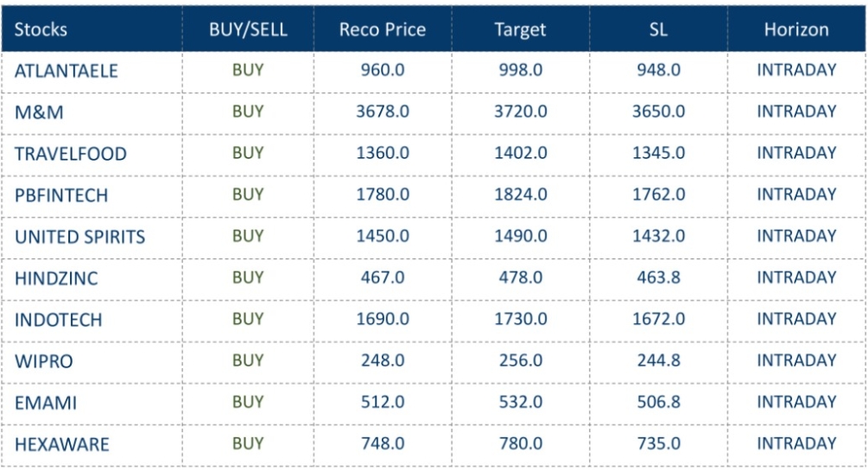This screenshot has height=471, width=868.
Task: Click the Target column header
Action: point(520,29)
